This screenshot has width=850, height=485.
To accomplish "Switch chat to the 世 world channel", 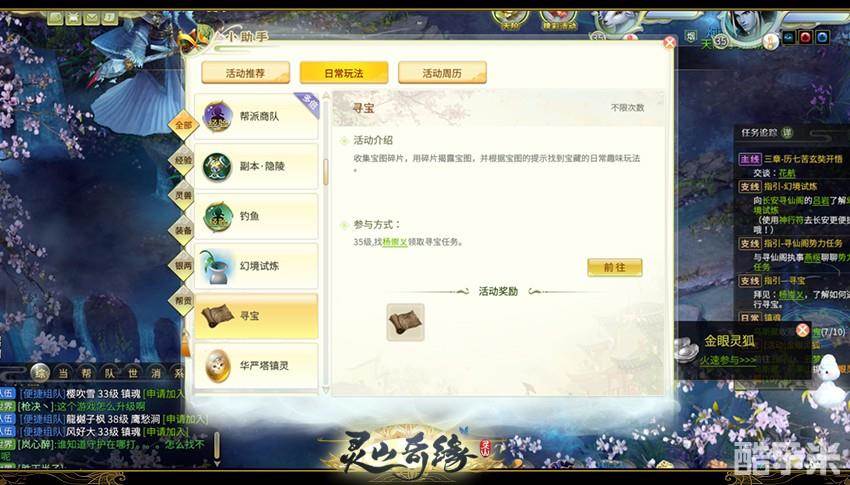I will [133, 373].
